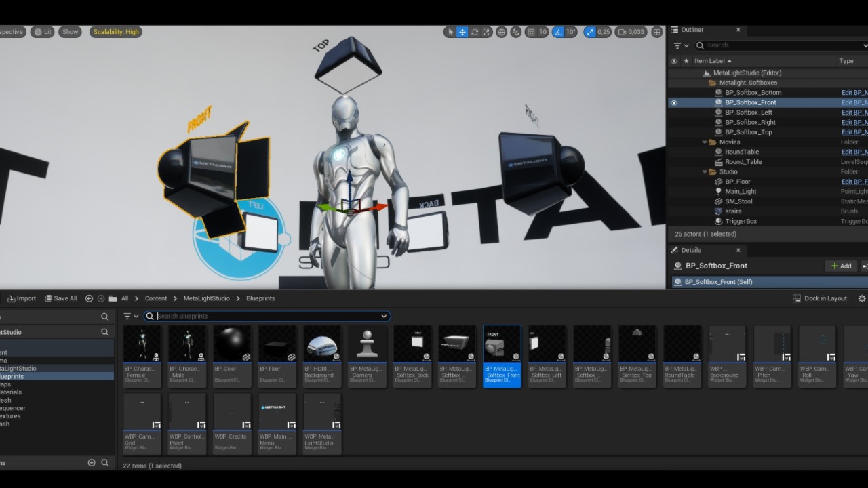
Task: Open Content breadcrumb in path bar
Action: pyautogui.click(x=155, y=298)
